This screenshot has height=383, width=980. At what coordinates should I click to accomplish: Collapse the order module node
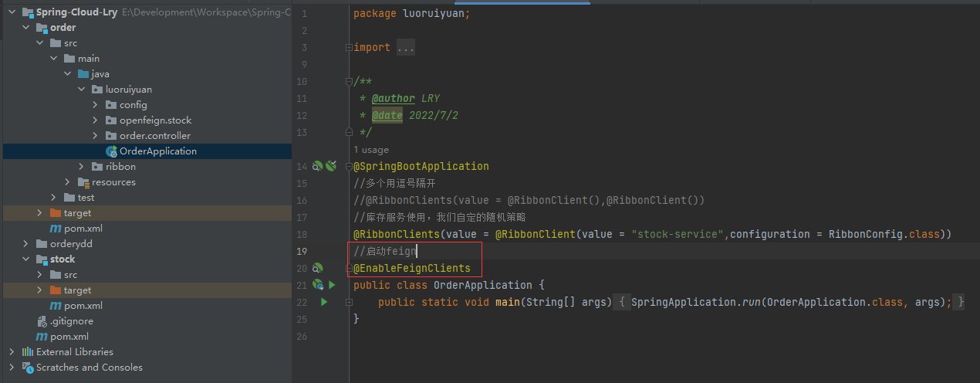coord(25,28)
